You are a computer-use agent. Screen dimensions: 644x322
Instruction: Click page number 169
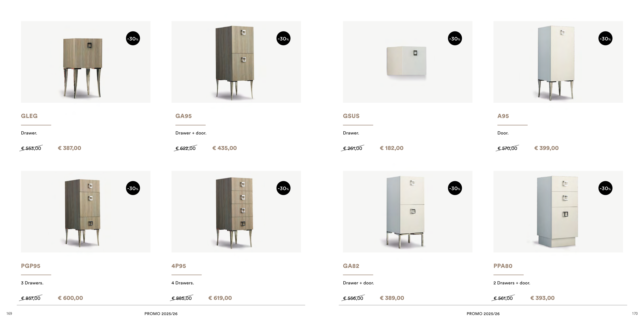(9, 313)
